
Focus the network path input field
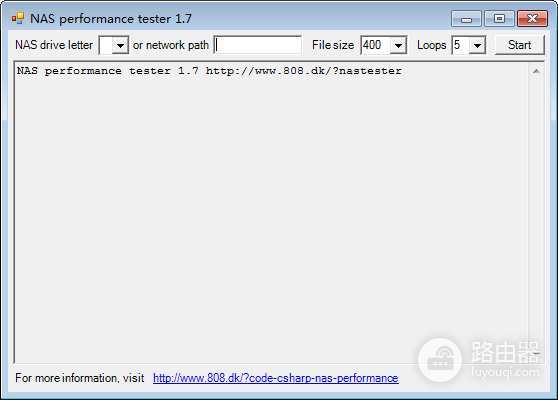coord(258,45)
